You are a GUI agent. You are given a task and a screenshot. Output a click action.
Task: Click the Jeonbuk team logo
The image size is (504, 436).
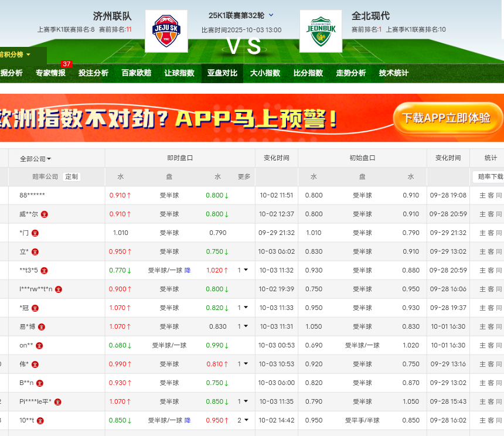[321, 31]
